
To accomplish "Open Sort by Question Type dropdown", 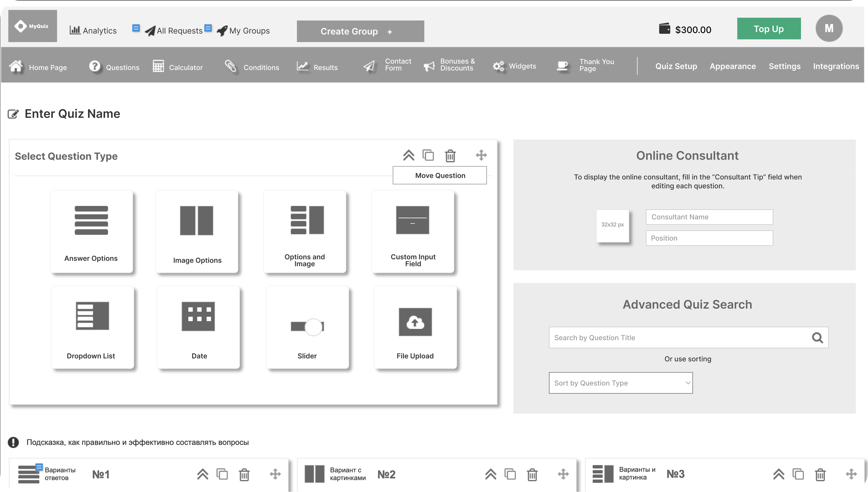I will pos(621,383).
